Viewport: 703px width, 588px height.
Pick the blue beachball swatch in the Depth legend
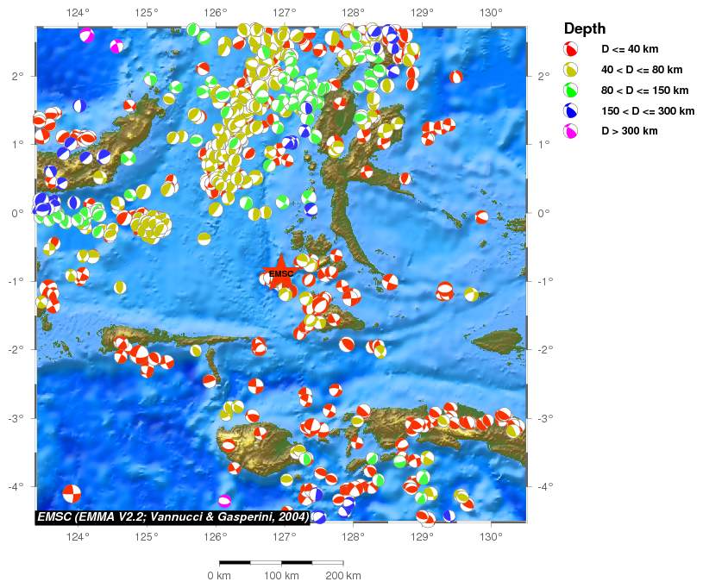tap(569, 111)
